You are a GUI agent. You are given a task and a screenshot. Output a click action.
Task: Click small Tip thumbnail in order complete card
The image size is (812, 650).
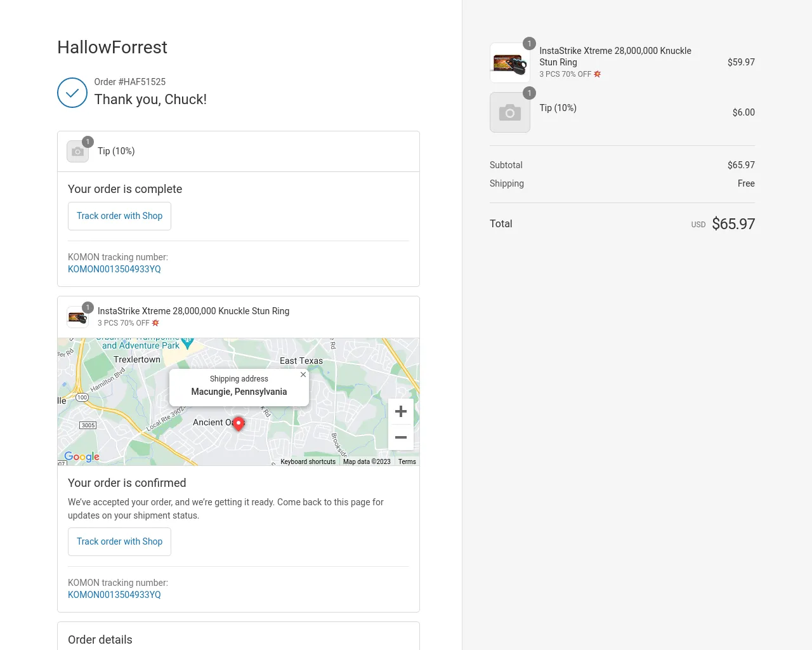(x=77, y=152)
